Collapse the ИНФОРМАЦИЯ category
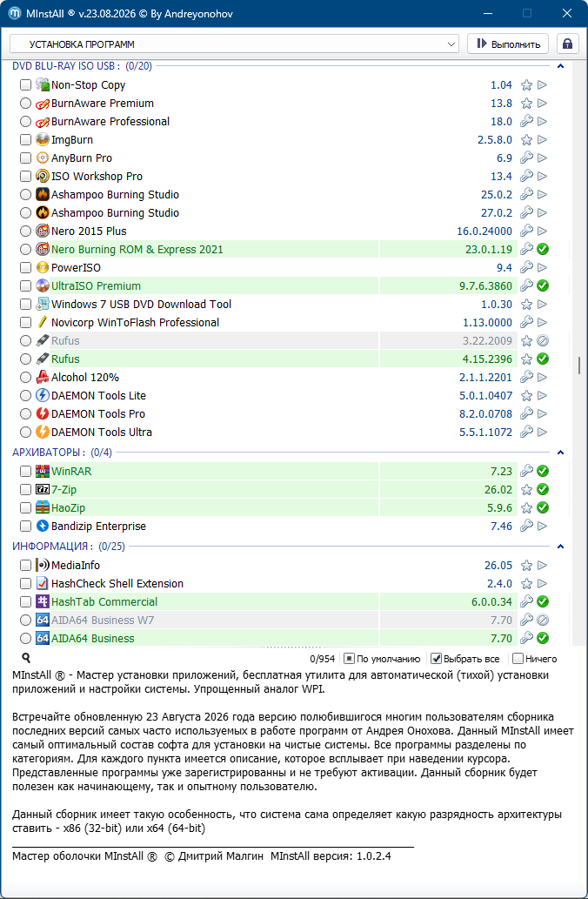 tap(560, 547)
